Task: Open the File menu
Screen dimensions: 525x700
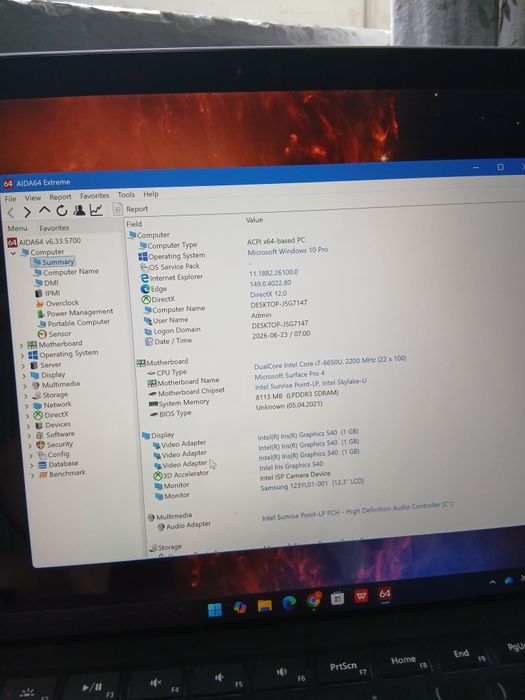Action: (x=10, y=199)
